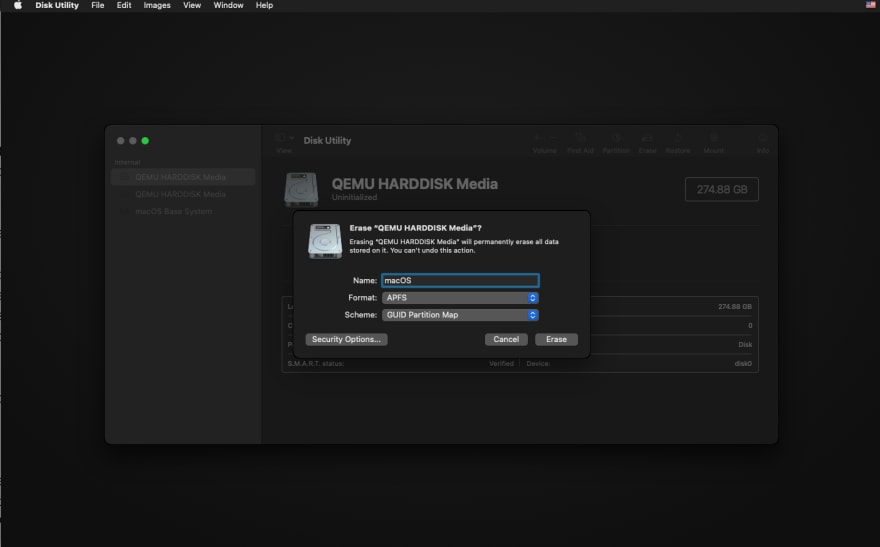Open the Images menu

[157, 5]
